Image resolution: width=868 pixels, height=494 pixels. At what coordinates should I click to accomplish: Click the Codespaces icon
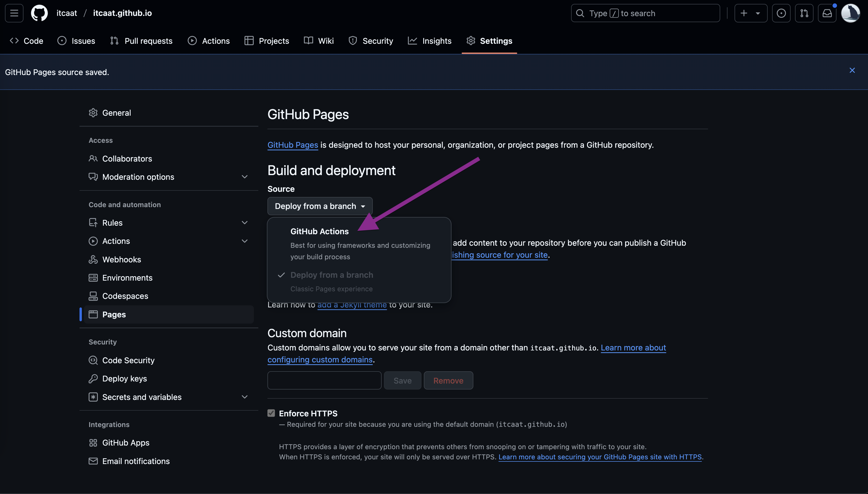tap(93, 296)
